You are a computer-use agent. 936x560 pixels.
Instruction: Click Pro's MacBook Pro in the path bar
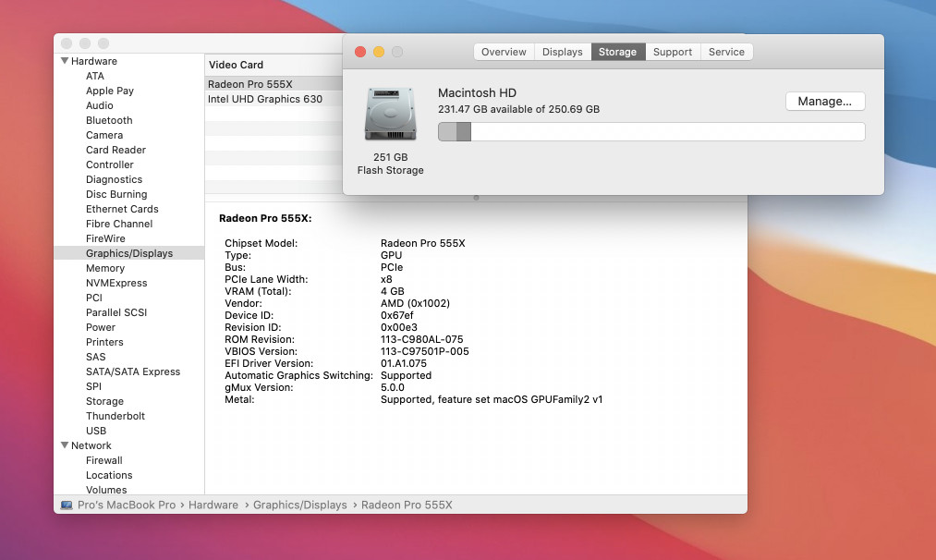click(127, 505)
